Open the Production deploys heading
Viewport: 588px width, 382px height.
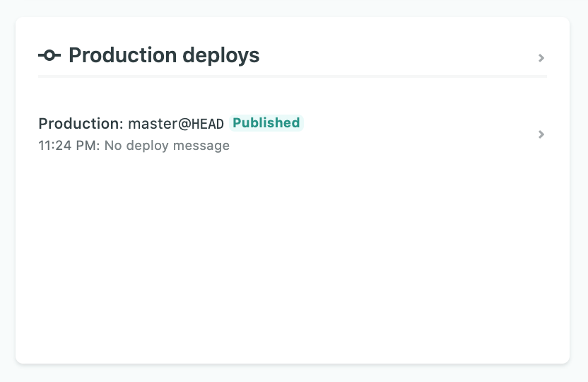tap(164, 55)
